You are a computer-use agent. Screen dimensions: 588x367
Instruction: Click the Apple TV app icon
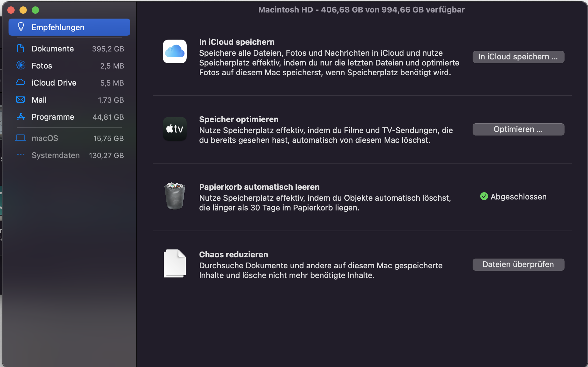pyautogui.click(x=174, y=129)
